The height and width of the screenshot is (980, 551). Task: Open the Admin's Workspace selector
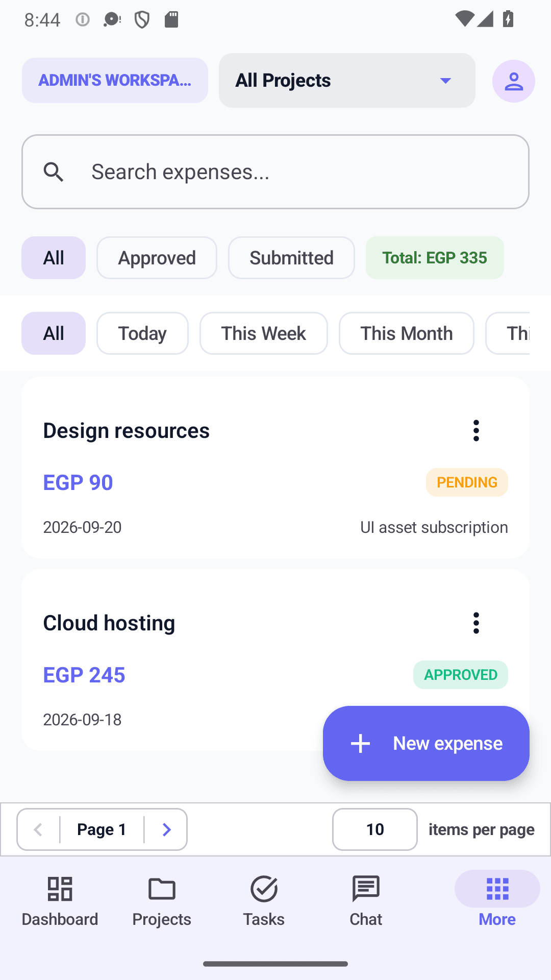click(115, 80)
